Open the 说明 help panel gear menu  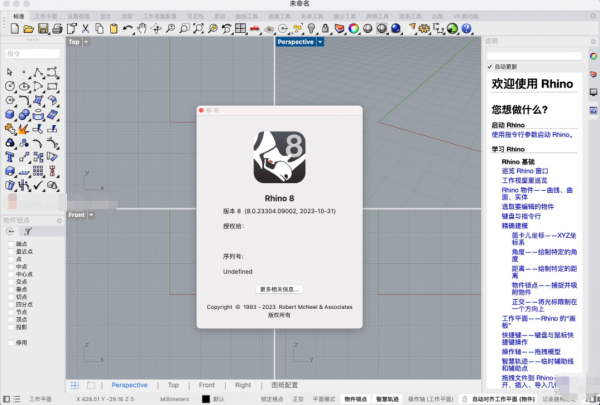click(x=593, y=41)
